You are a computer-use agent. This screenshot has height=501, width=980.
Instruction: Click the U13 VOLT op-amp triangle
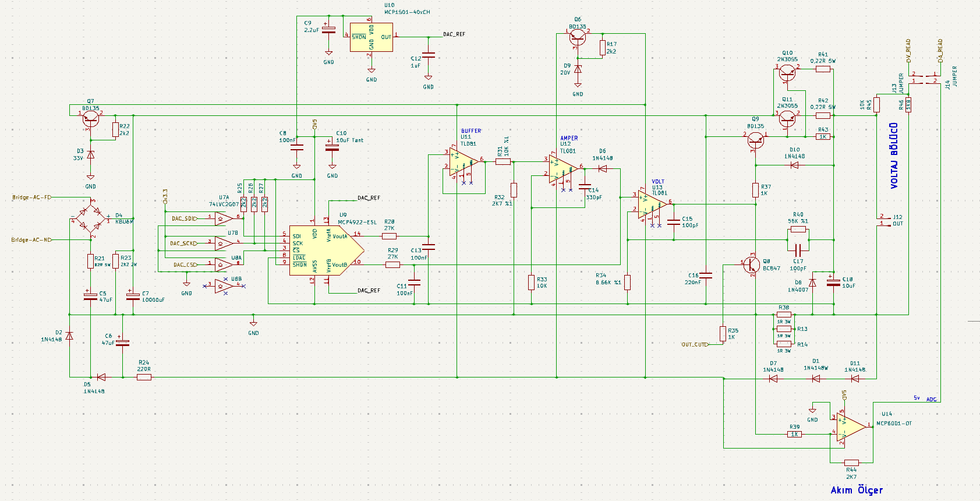point(653,204)
